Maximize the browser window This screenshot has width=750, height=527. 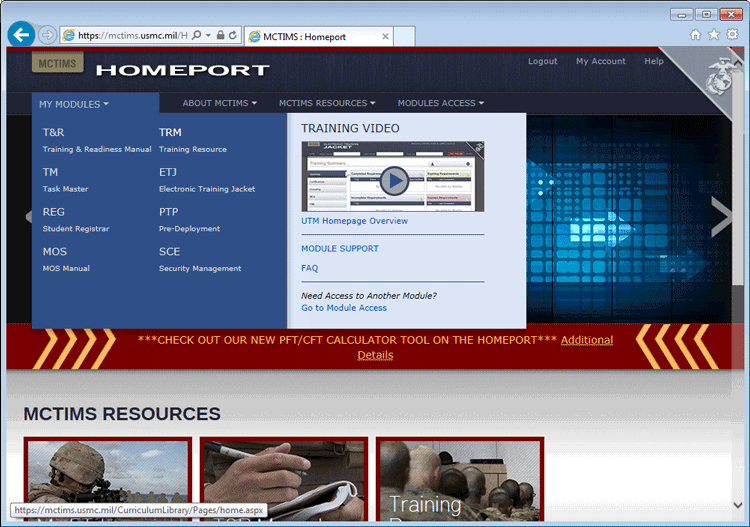[x=706, y=14]
